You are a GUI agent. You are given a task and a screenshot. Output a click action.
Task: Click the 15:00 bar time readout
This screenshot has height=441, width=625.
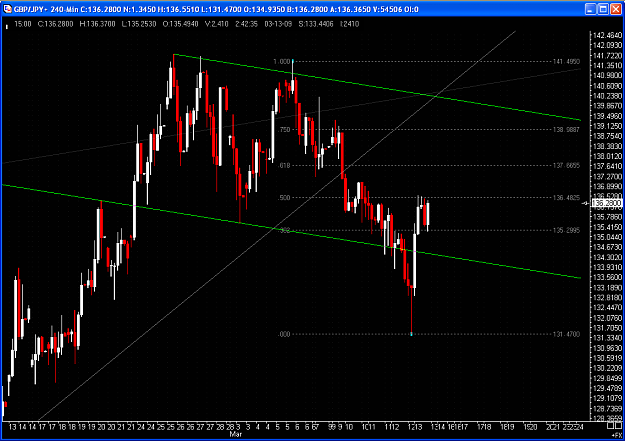[23, 24]
